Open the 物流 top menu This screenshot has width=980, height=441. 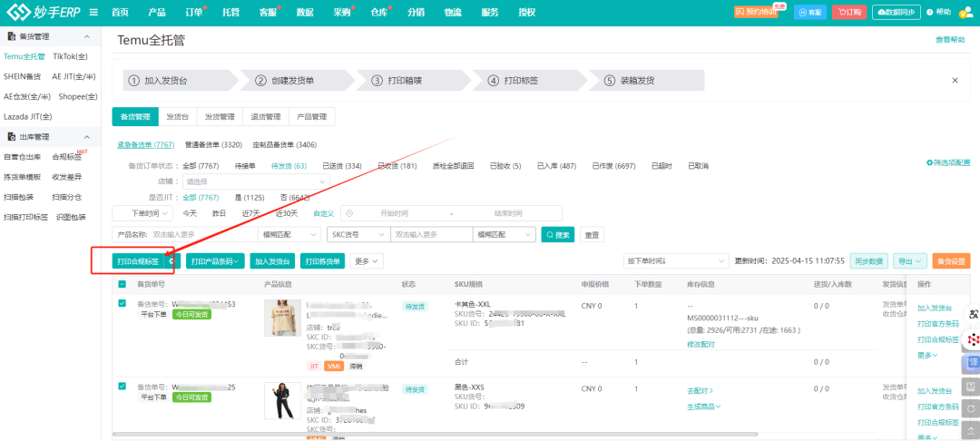pyautogui.click(x=453, y=13)
